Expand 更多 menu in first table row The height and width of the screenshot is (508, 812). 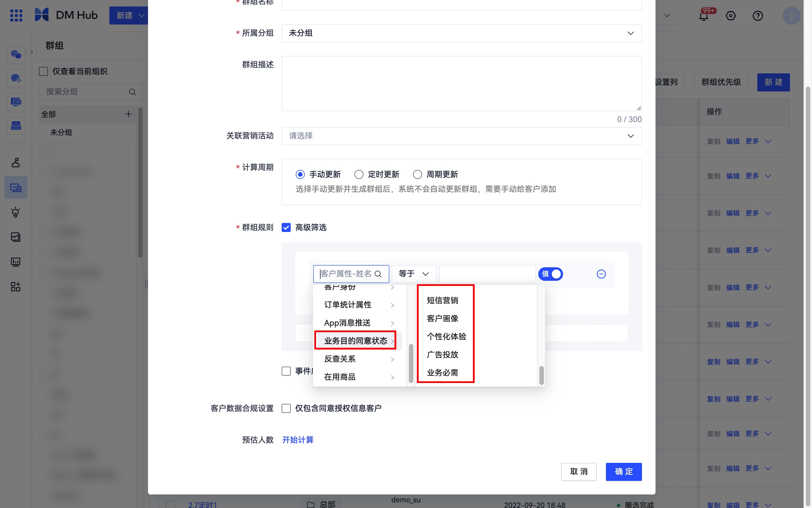click(x=759, y=141)
